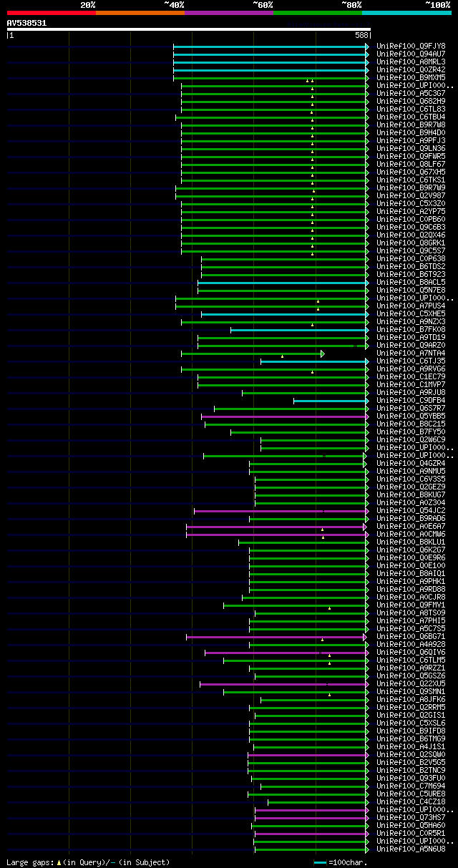Select label UniRef100_A9RD88
The image size is (458, 868).
tap(411, 589)
